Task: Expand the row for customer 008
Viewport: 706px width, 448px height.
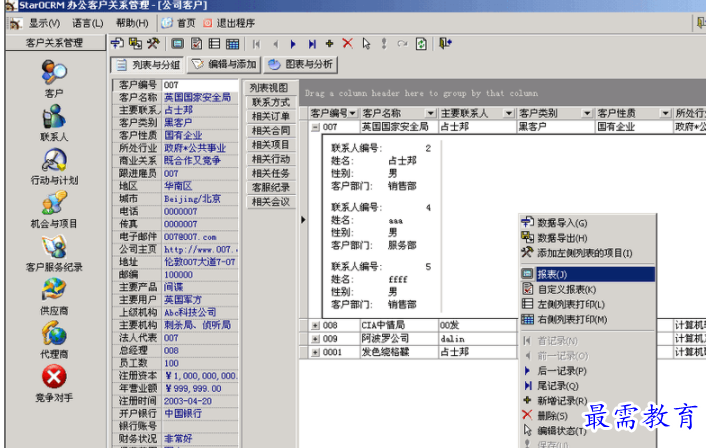Action: tap(316, 325)
